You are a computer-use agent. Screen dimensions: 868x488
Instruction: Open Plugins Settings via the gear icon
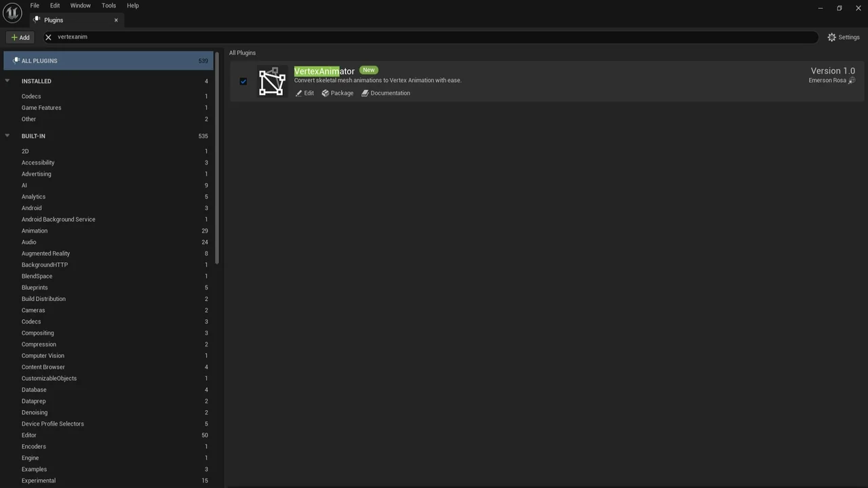832,37
